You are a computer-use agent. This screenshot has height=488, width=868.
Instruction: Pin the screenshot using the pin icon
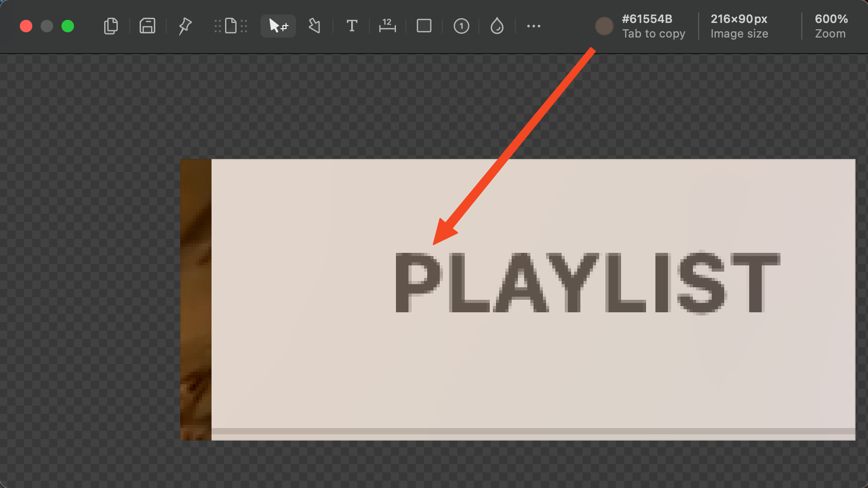click(x=184, y=26)
